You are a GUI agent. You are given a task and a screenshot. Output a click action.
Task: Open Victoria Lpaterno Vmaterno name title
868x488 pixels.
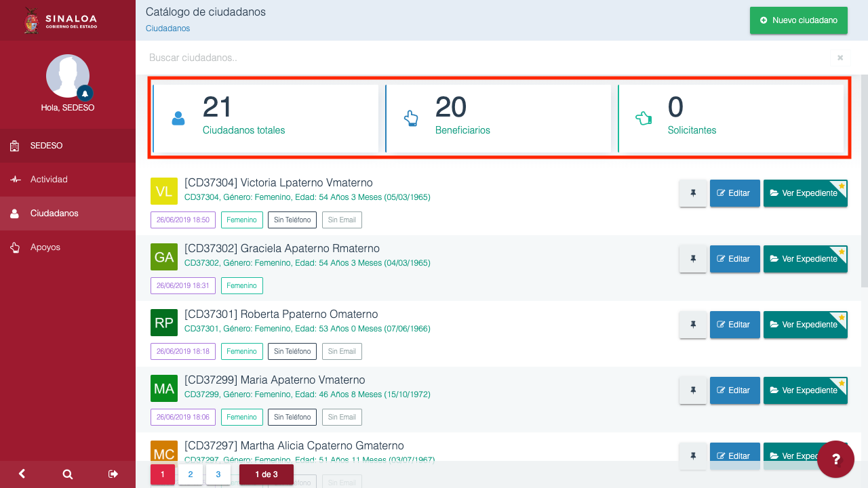pos(278,183)
